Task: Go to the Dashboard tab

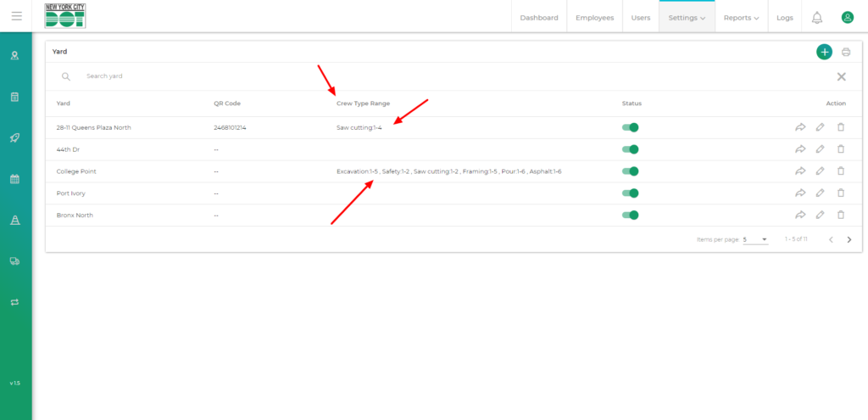Action: click(539, 18)
